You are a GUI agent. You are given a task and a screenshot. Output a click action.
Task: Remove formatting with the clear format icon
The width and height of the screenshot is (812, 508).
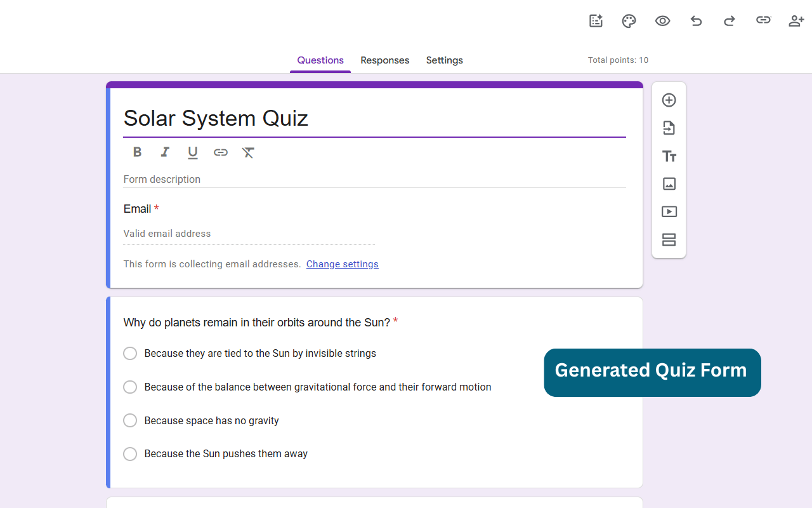[248, 152]
